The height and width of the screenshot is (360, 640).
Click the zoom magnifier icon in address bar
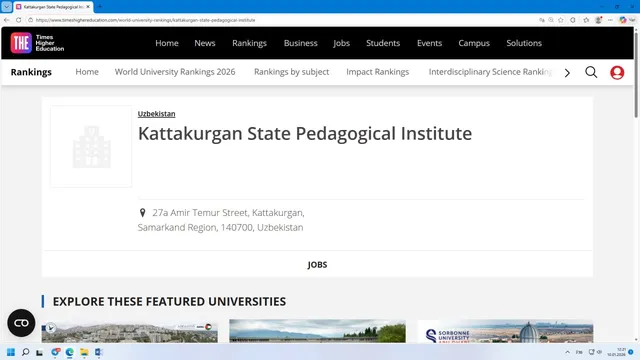pyautogui.click(x=551, y=20)
